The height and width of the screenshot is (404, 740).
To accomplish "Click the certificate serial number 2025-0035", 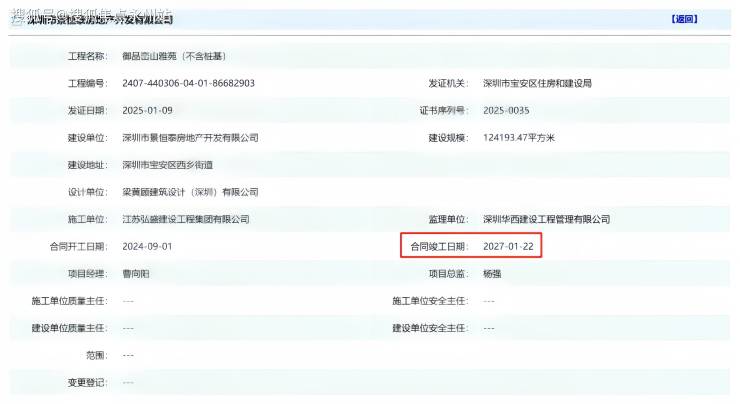I will pyautogui.click(x=506, y=110).
